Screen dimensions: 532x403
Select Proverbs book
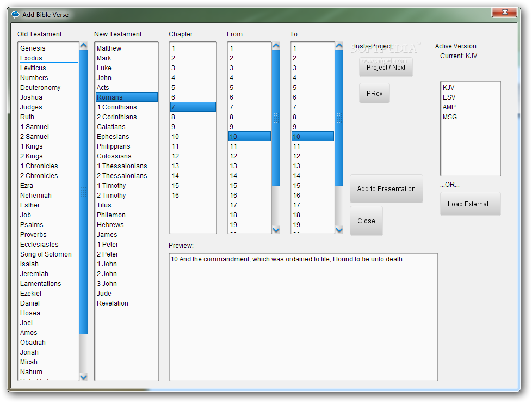[48, 235]
